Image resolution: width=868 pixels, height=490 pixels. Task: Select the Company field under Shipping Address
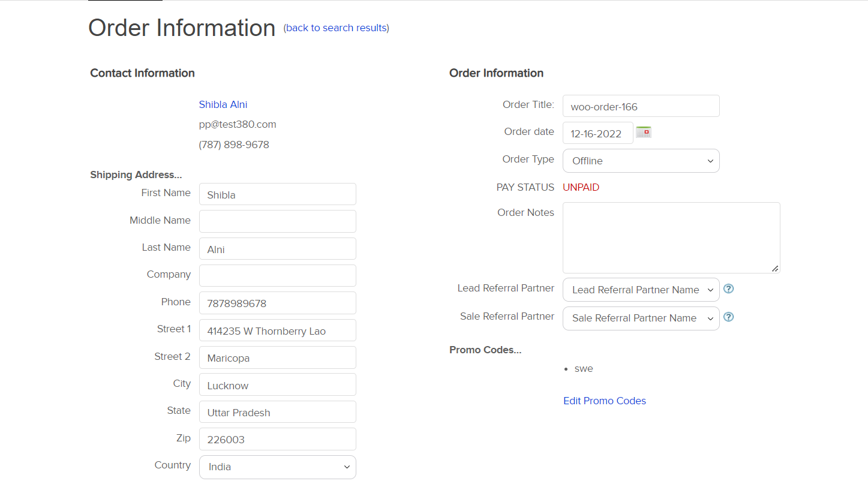click(277, 275)
